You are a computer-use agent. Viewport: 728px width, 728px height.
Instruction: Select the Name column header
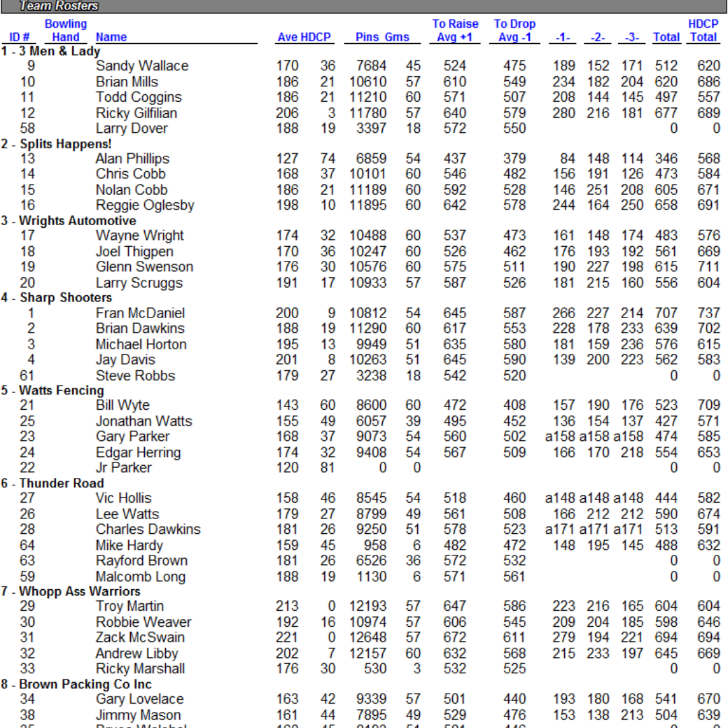tap(111, 38)
